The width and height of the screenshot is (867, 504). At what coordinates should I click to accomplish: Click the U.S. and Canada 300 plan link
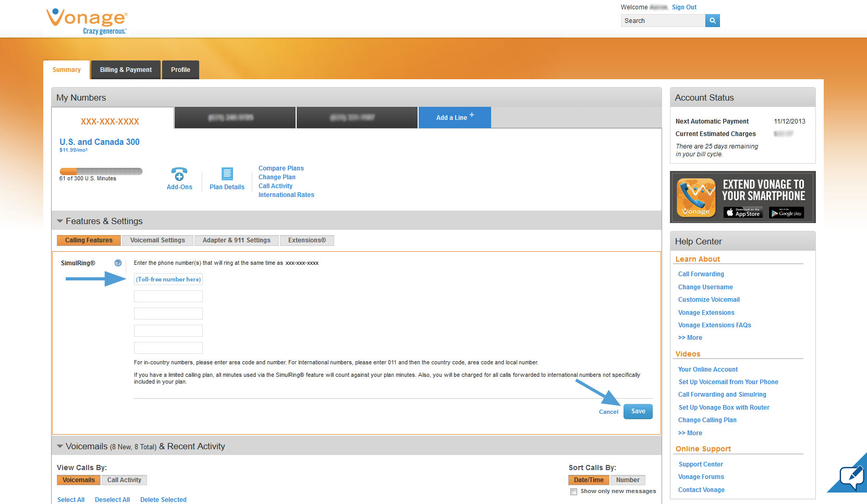(x=100, y=142)
